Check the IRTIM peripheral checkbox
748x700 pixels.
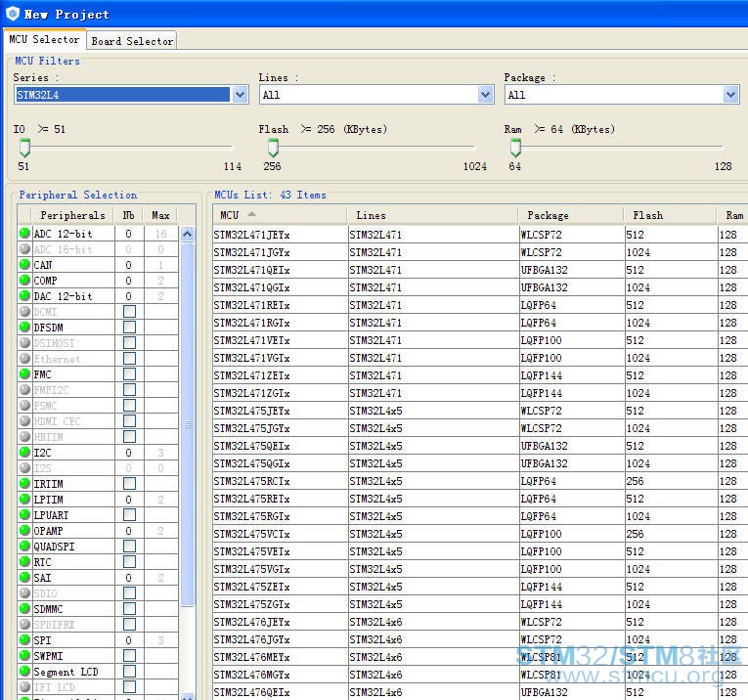tap(129, 484)
